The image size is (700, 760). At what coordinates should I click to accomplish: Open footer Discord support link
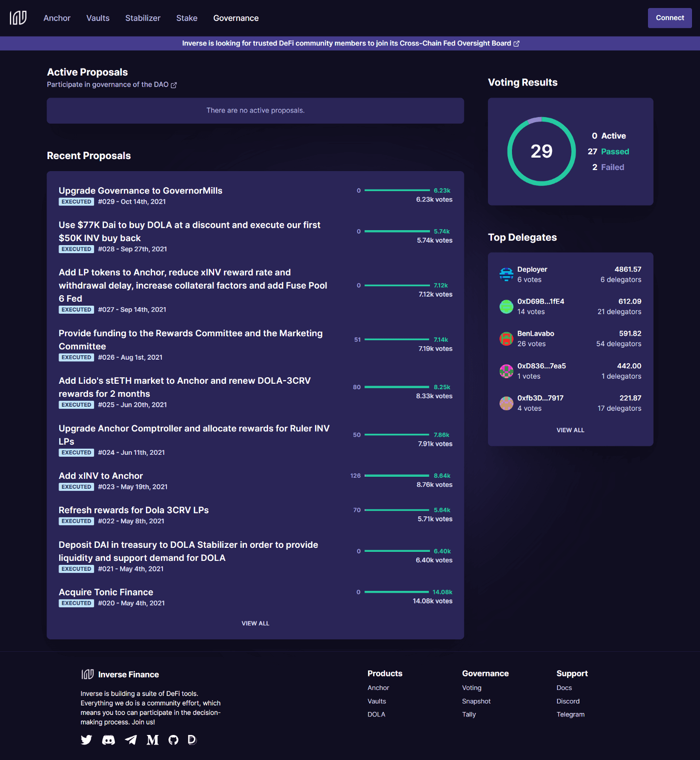coord(568,701)
